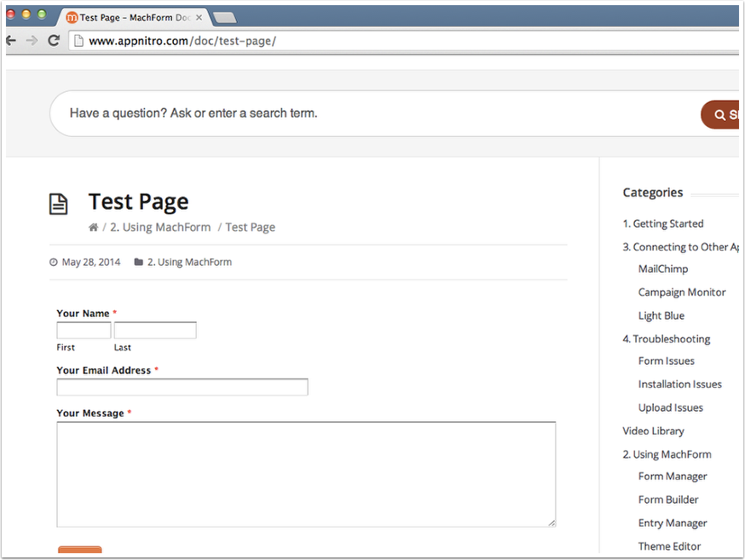Maximize the window with the green button

(x=42, y=14)
